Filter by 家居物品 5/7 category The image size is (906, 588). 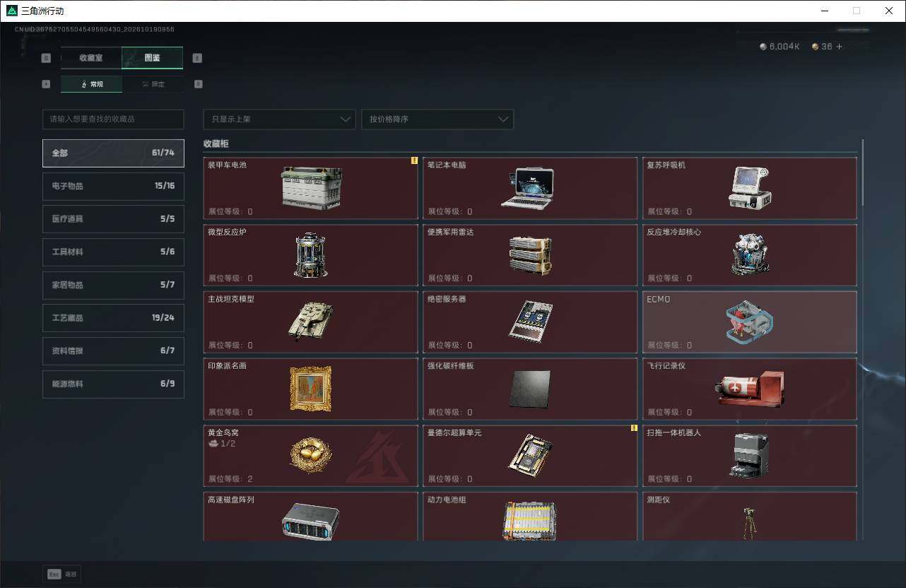pyautogui.click(x=113, y=285)
